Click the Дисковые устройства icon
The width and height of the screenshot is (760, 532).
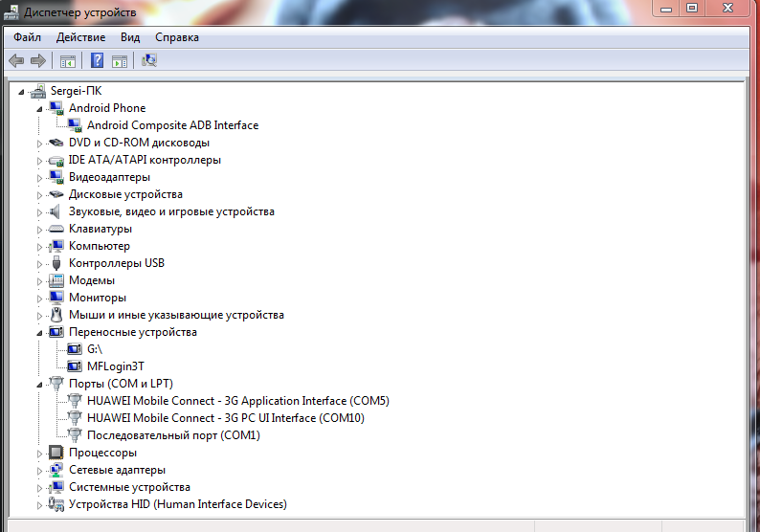click(x=56, y=194)
